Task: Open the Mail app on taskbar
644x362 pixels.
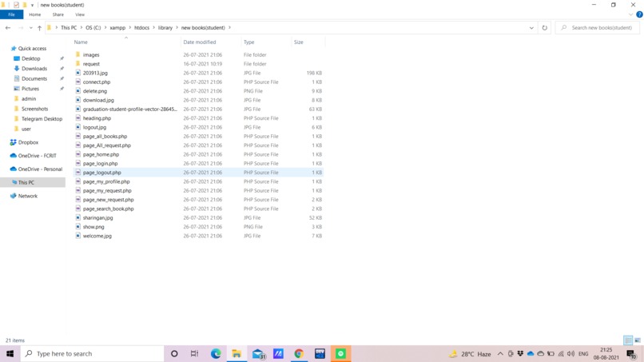Action: click(258, 354)
